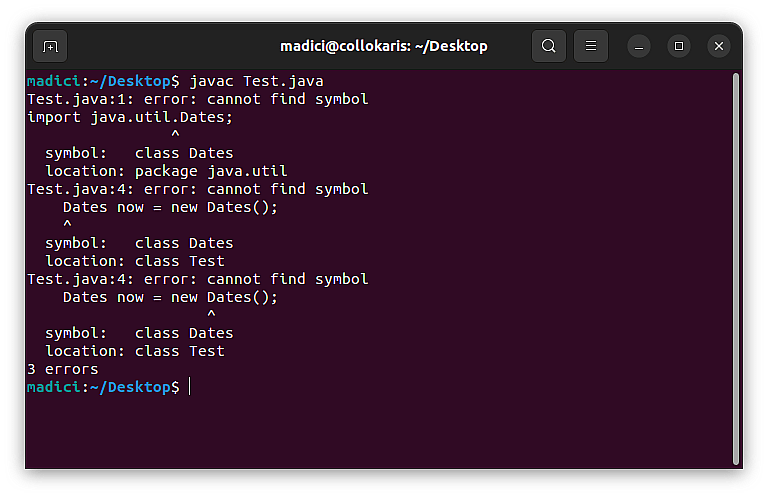Viewport: 768px width, 497px height.
Task: Click the javac Test.java command text
Action: click(x=256, y=81)
